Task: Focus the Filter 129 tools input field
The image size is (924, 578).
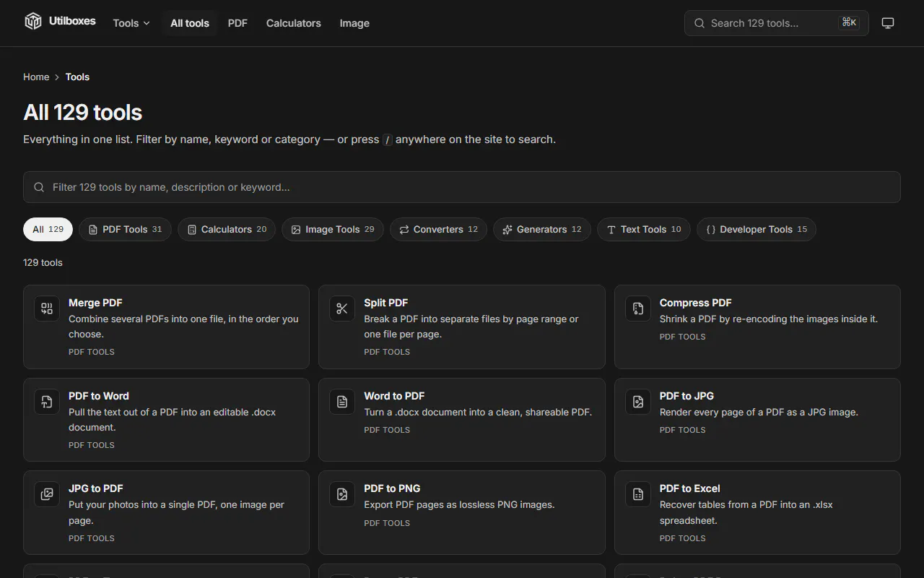Action: (x=462, y=187)
